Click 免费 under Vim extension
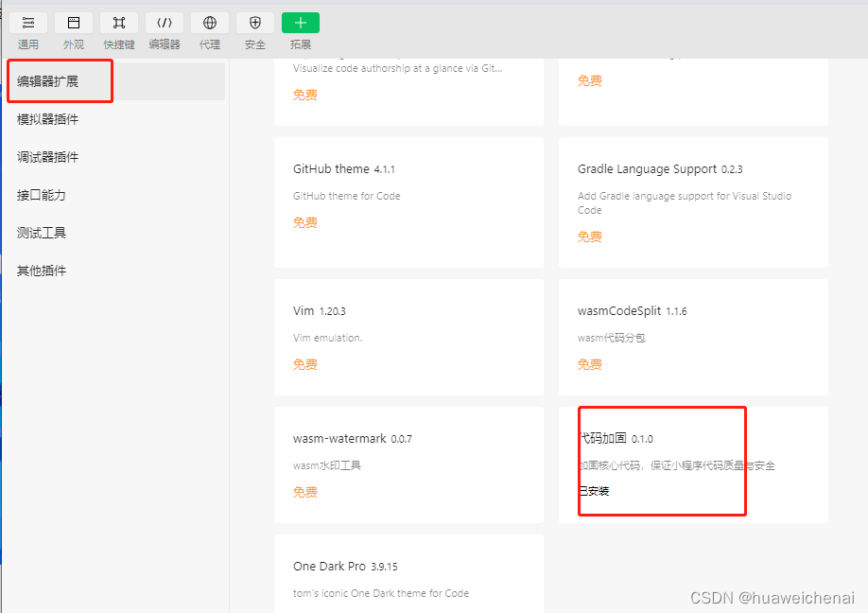Viewport: 868px width, 613px height. pos(305,364)
